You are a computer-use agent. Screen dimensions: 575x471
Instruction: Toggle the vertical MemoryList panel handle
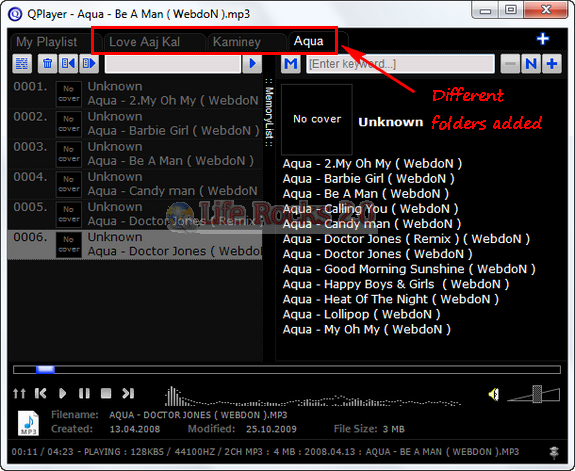269,113
